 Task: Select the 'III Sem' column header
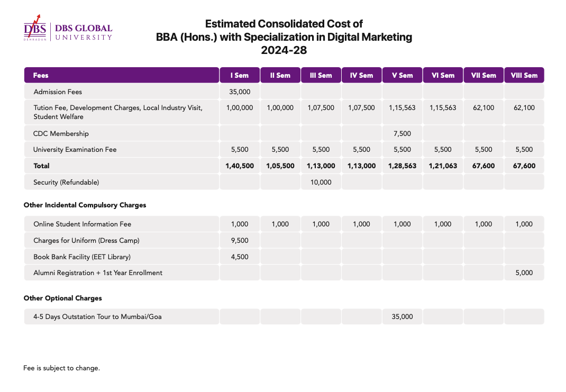tap(321, 75)
